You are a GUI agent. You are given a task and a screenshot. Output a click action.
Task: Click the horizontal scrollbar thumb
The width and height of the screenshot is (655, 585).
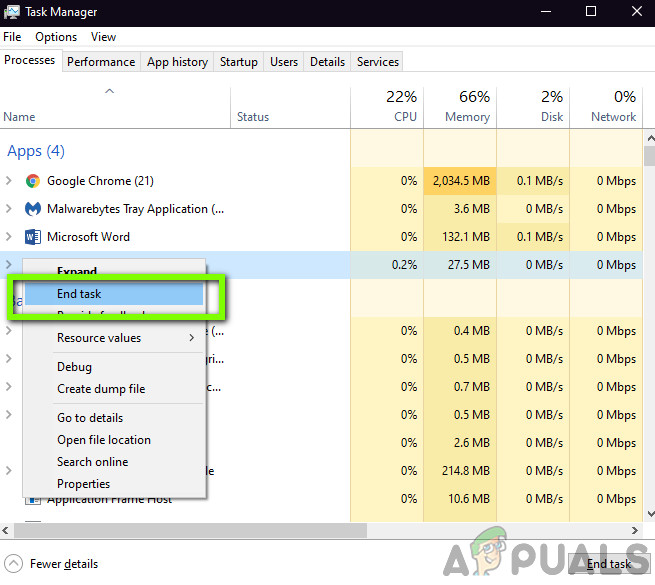190,531
